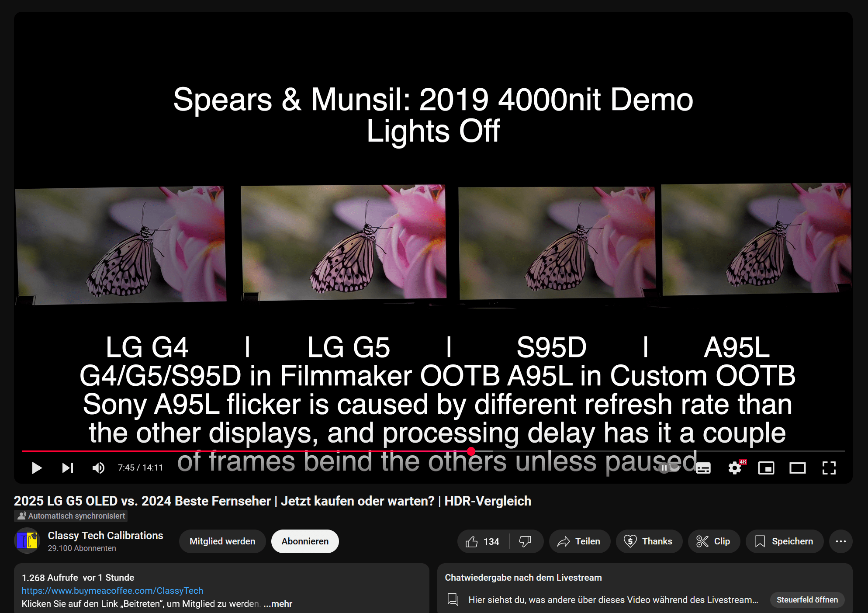The image size is (868, 613).
Task: Click the 29.100 Abonnenten subscriber count
Action: pos(82,548)
